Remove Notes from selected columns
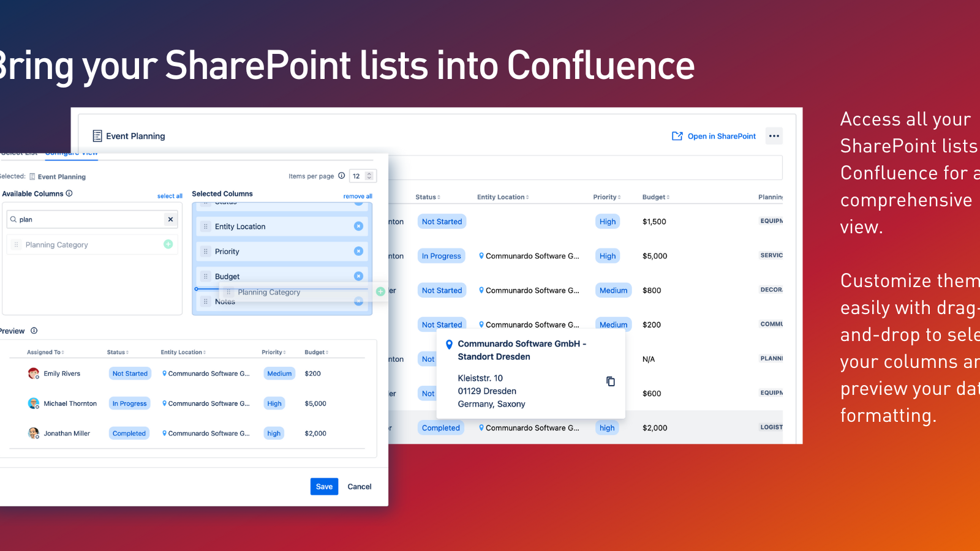Screen dimensions: 980x551 (358, 301)
